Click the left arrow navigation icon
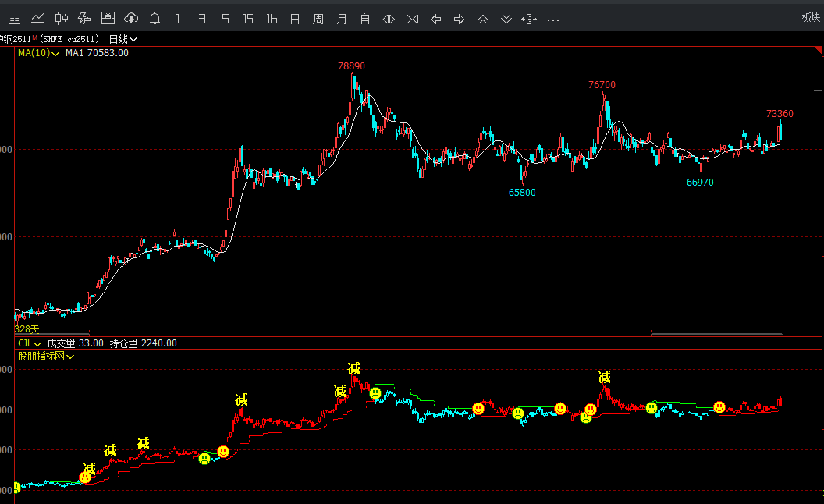Image resolution: width=824 pixels, height=504 pixels. [x=436, y=18]
